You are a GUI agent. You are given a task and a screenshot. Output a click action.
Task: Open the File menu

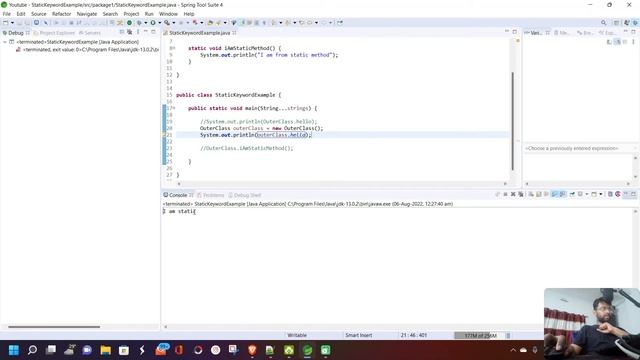(7, 14)
